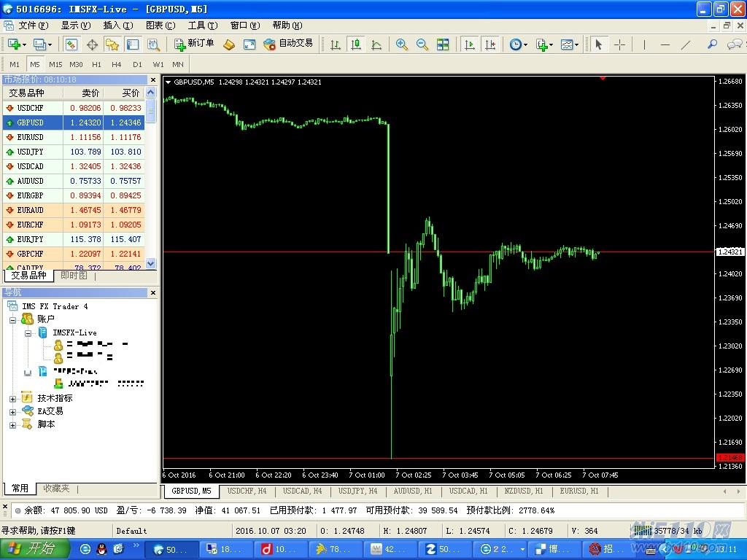Open the periodicity clock dropdown

(x=518, y=44)
